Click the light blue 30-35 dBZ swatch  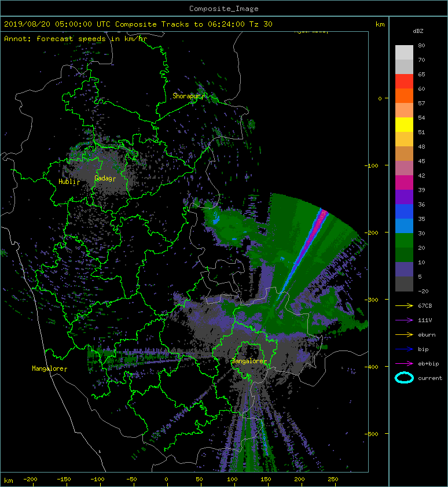pyautogui.click(x=404, y=226)
